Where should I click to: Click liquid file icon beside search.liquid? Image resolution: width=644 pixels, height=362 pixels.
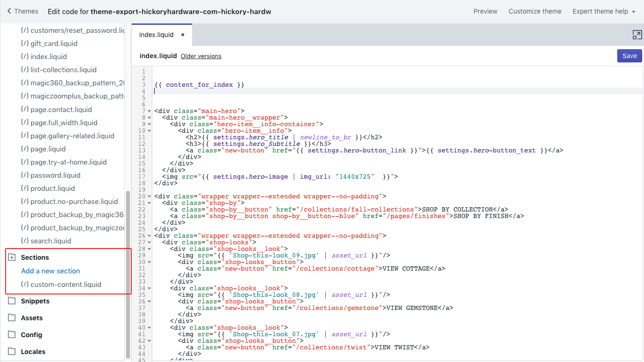click(x=25, y=241)
